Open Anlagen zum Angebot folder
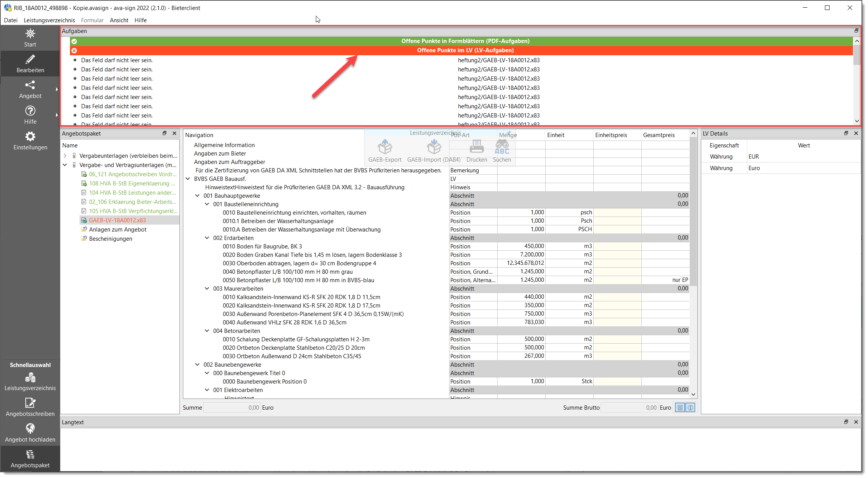 pos(118,229)
